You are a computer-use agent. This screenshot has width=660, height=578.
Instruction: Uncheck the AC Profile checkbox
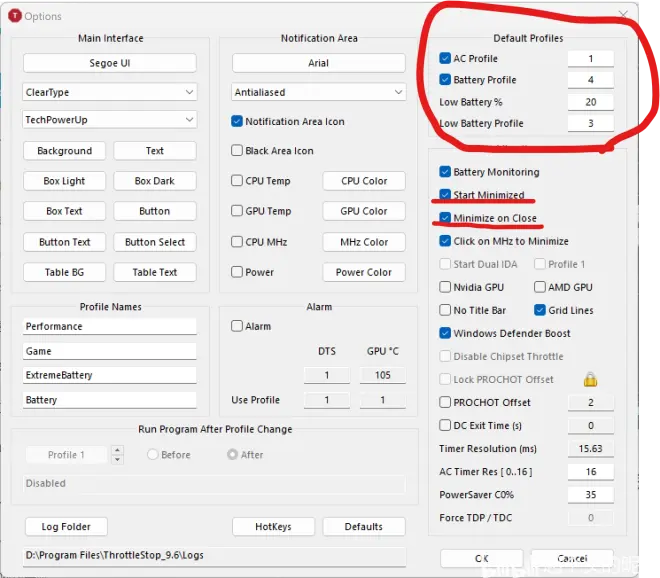tap(445, 58)
